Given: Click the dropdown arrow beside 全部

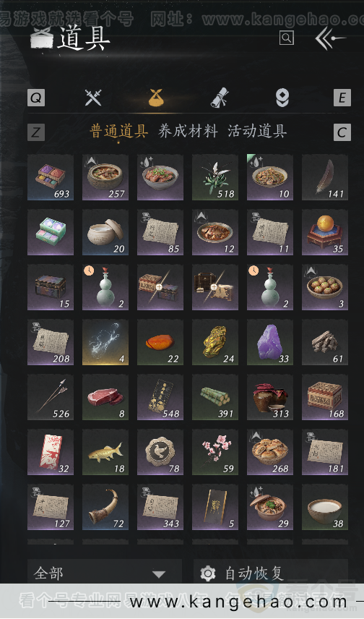Looking at the screenshot, I should (159, 574).
